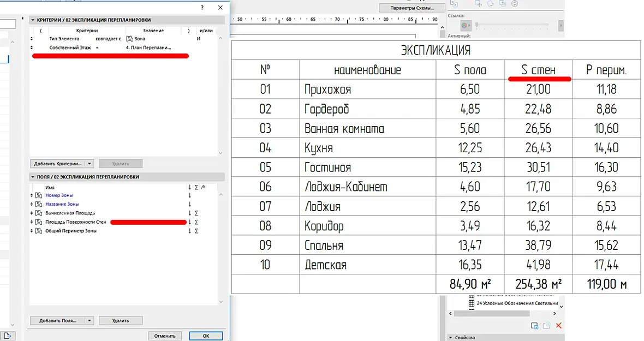Click the rotate reference icon in top toolbar
The height and width of the screenshot is (341, 644).
tap(491, 3)
